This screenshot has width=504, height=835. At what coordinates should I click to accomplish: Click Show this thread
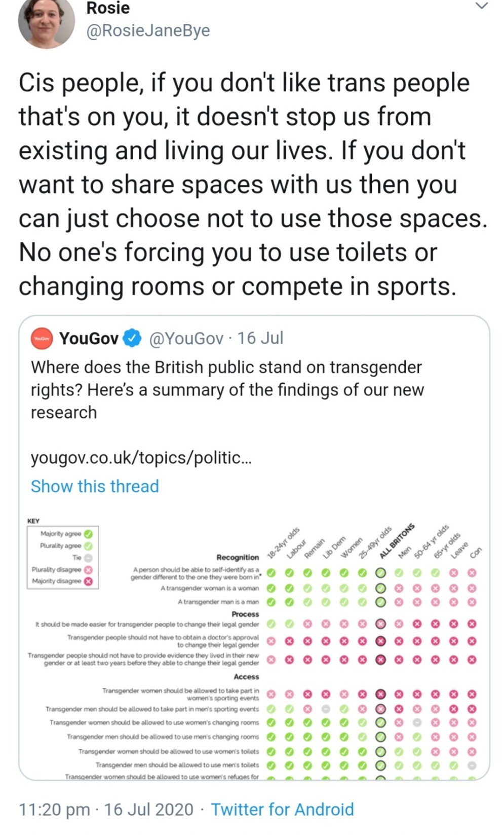(x=95, y=486)
